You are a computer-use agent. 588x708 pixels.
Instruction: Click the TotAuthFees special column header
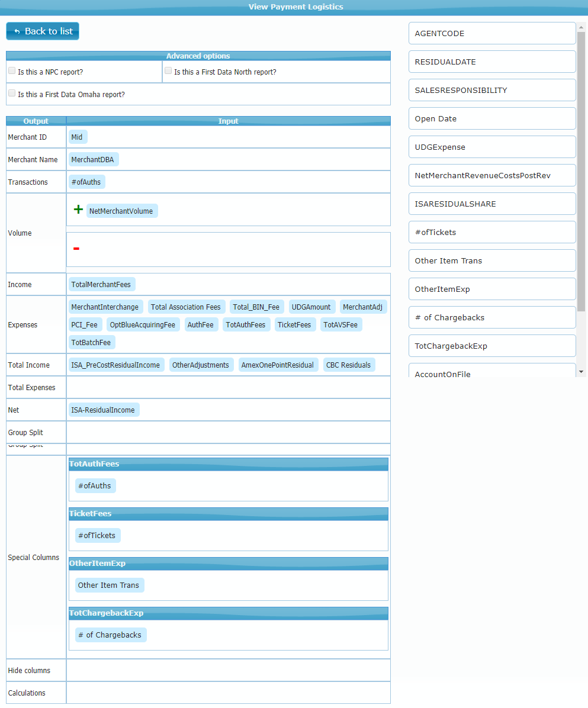coord(228,464)
